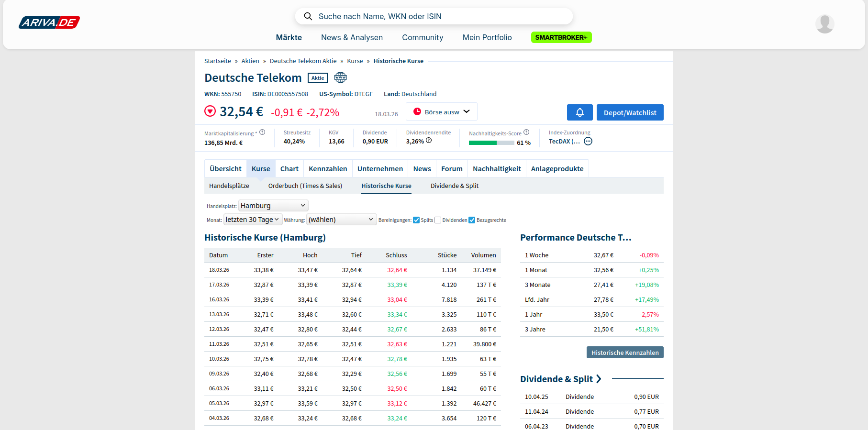This screenshot has width=868, height=430.
Task: Open the Handelsplatz Hamburg dropdown
Action: coord(273,206)
